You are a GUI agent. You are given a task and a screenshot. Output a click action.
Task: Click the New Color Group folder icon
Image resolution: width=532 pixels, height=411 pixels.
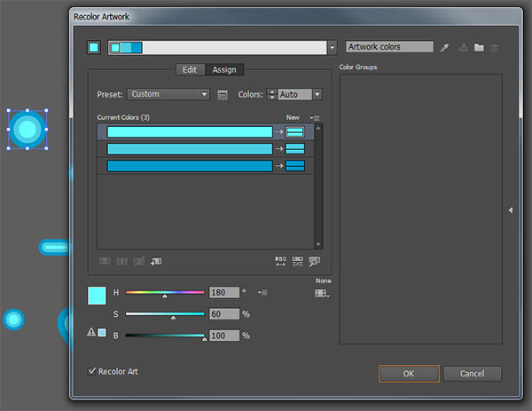(479, 47)
